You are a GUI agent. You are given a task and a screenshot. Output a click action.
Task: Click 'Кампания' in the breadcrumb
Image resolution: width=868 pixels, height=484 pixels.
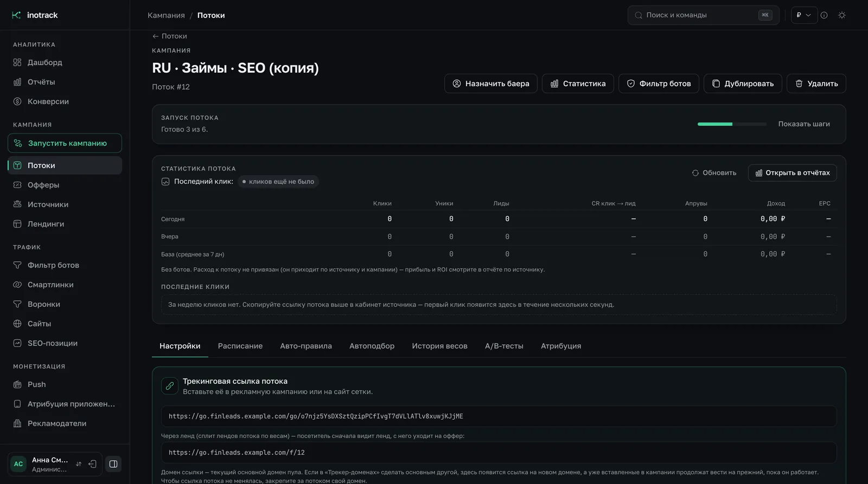tap(166, 15)
